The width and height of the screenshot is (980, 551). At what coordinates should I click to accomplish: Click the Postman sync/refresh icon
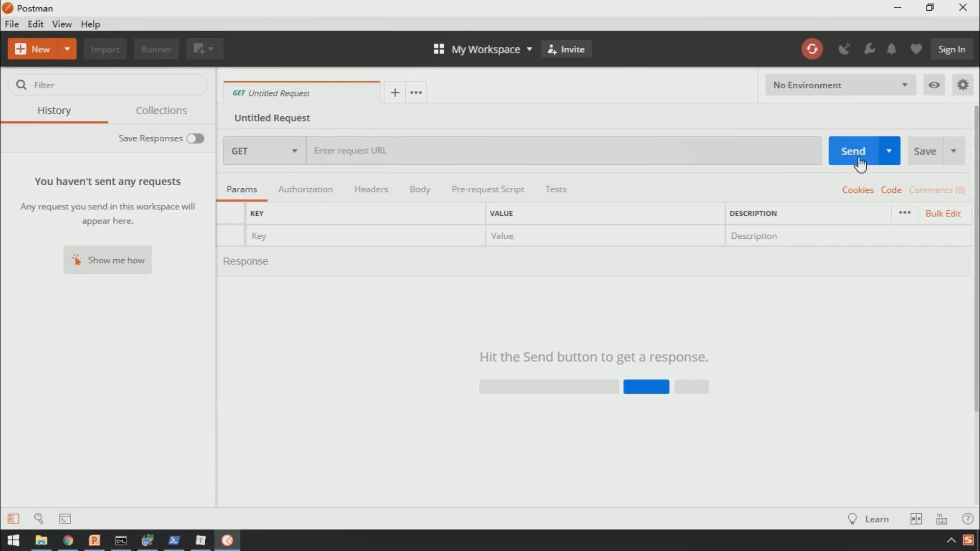[x=813, y=49]
